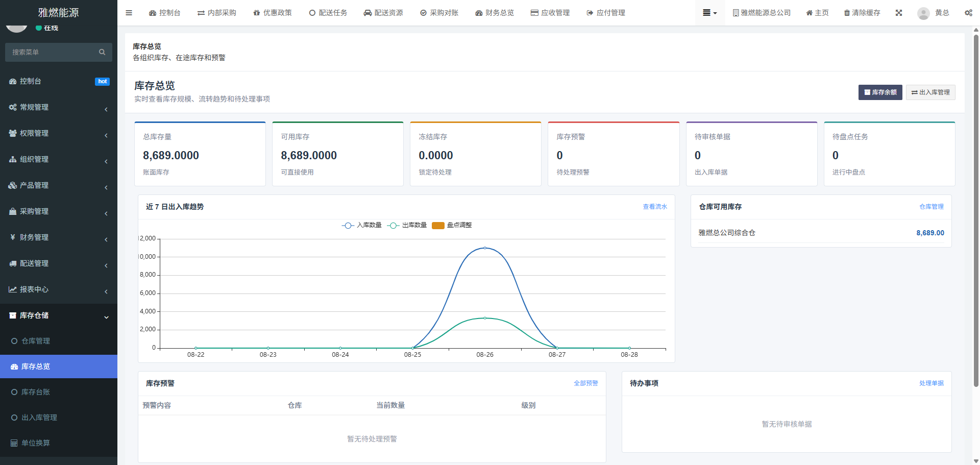Toggle the sidebar with the hamburger icon
Screen dimensions: 980x465
pyautogui.click(x=129, y=13)
